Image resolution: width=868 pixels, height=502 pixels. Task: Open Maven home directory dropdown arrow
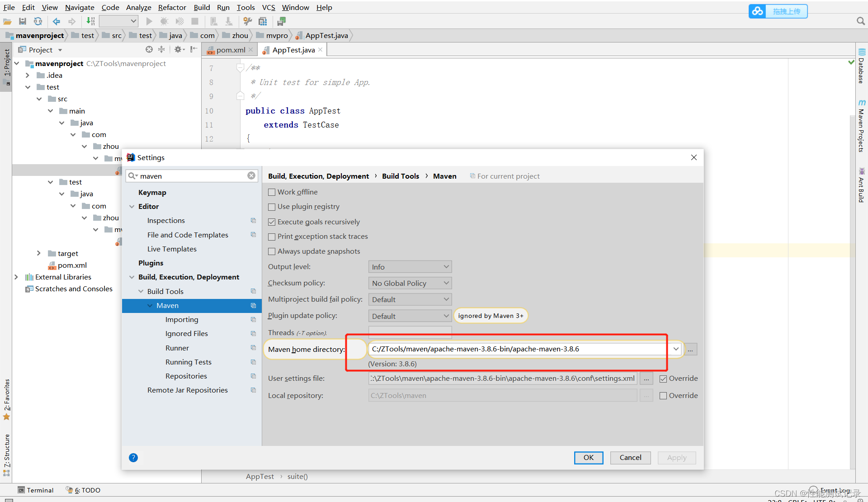click(x=676, y=349)
